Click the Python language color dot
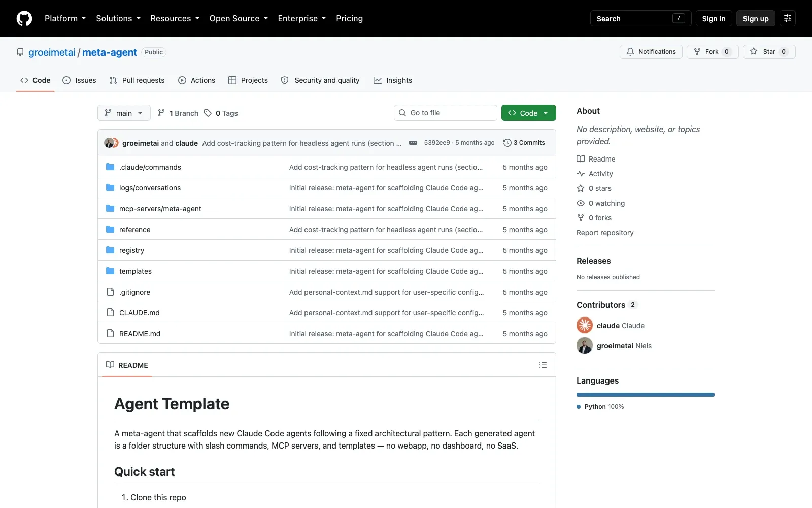This screenshot has height=508, width=812. [579, 407]
